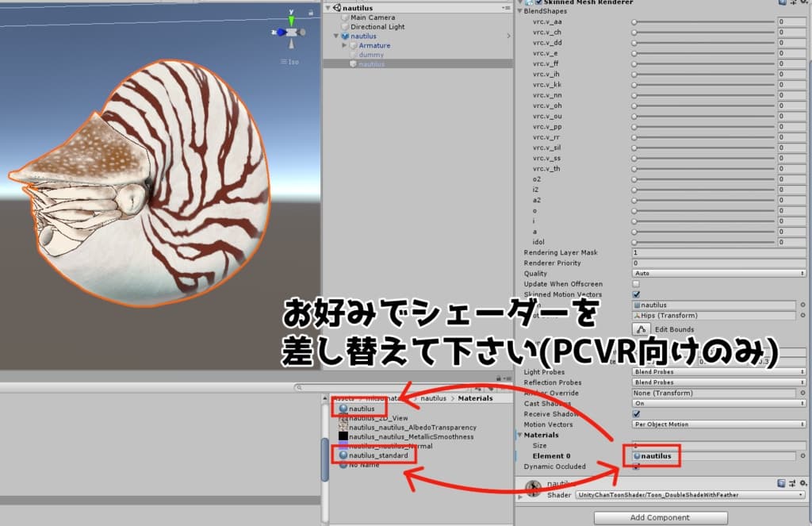Open the Cast Shadows dropdown set to On
Image resolution: width=812 pixels, height=526 pixels.
tap(718, 403)
